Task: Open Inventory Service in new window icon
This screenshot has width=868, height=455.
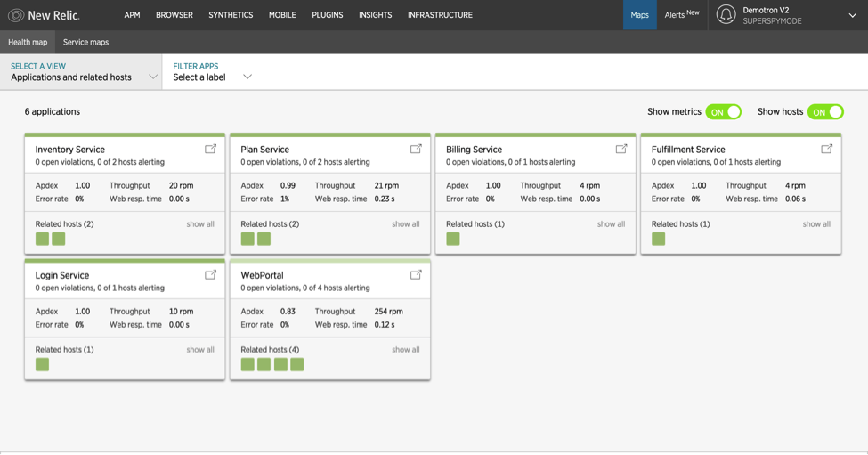Action: point(210,149)
